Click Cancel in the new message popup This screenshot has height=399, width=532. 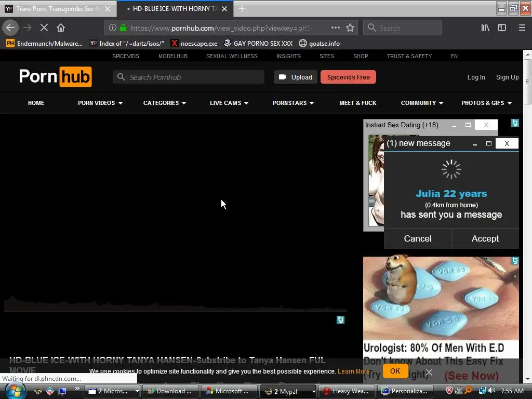[x=418, y=238]
